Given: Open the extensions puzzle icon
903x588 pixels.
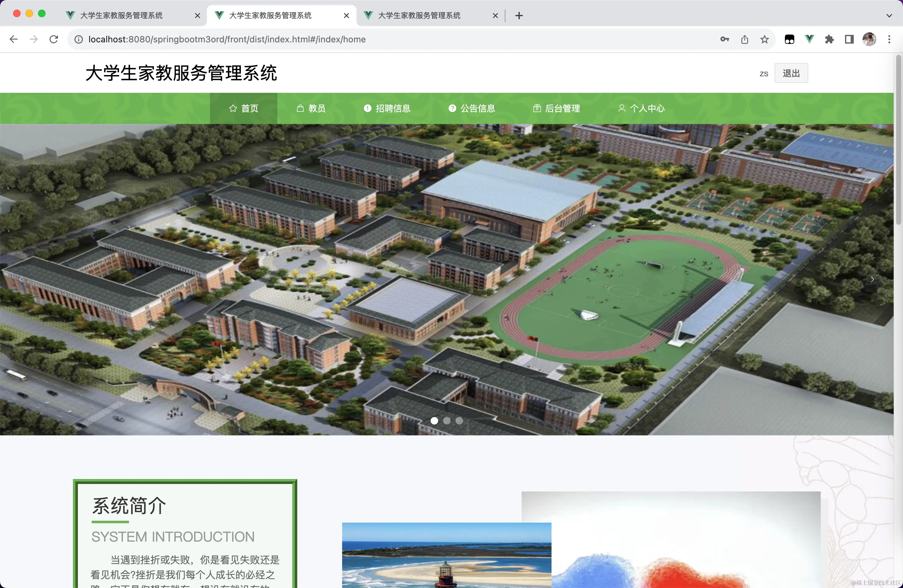Looking at the screenshot, I should coord(829,40).
